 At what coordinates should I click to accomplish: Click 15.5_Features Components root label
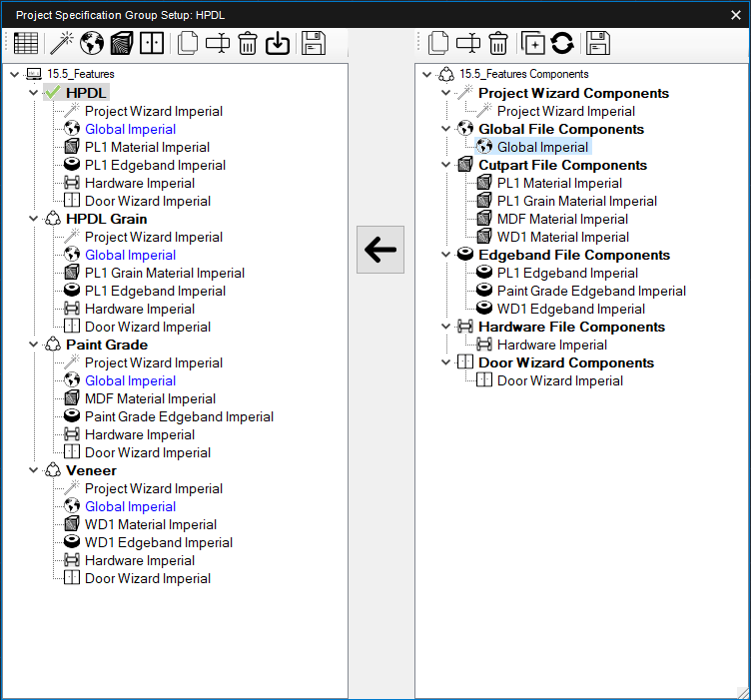[x=524, y=74]
